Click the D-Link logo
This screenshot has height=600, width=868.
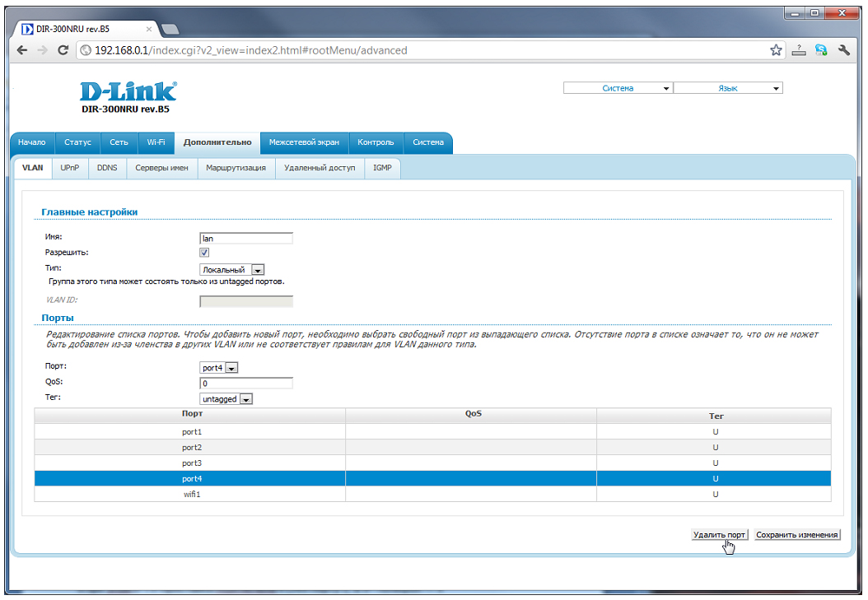(x=128, y=91)
